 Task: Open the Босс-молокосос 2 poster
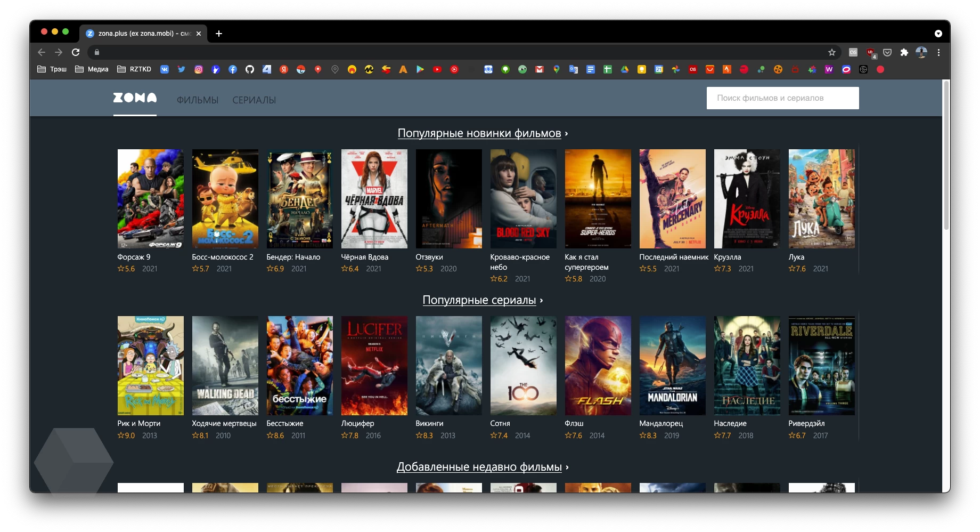click(x=225, y=199)
